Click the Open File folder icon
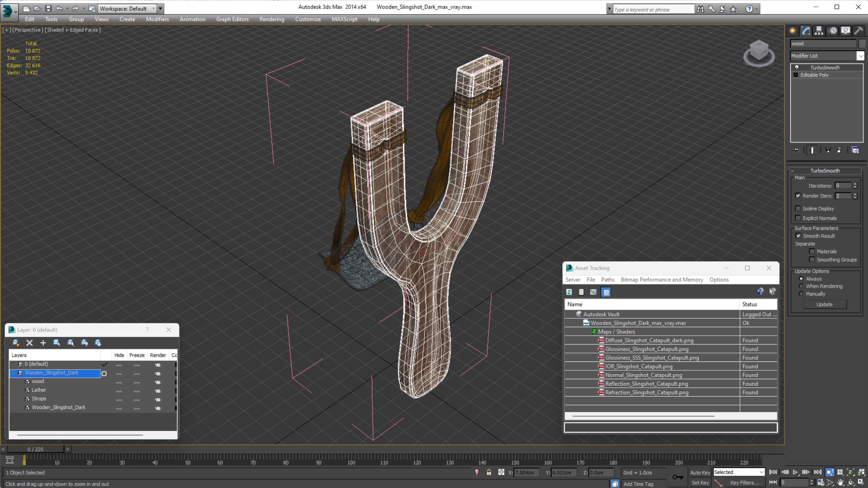Screen dimensions: 868x488 coord(37,9)
